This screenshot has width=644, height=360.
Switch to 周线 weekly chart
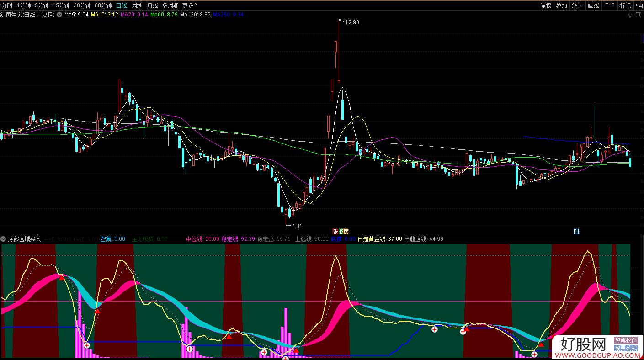click(137, 5)
